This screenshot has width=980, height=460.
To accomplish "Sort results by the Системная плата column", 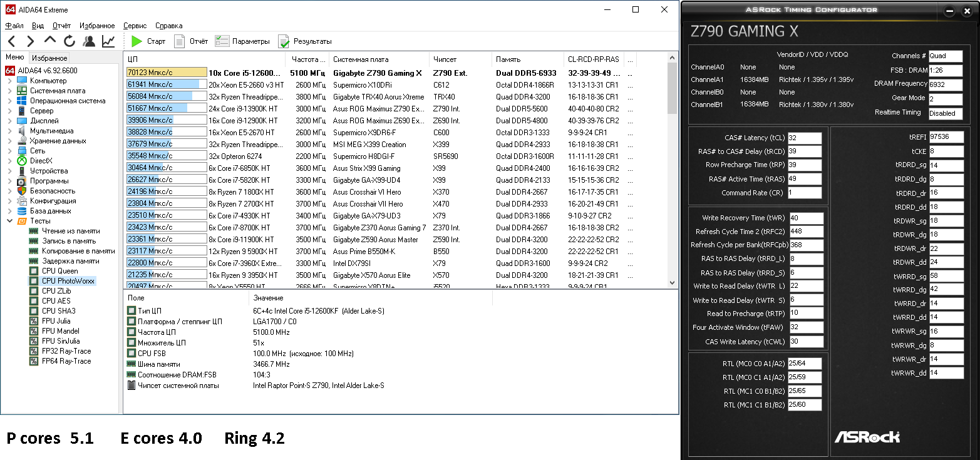I will [x=379, y=59].
